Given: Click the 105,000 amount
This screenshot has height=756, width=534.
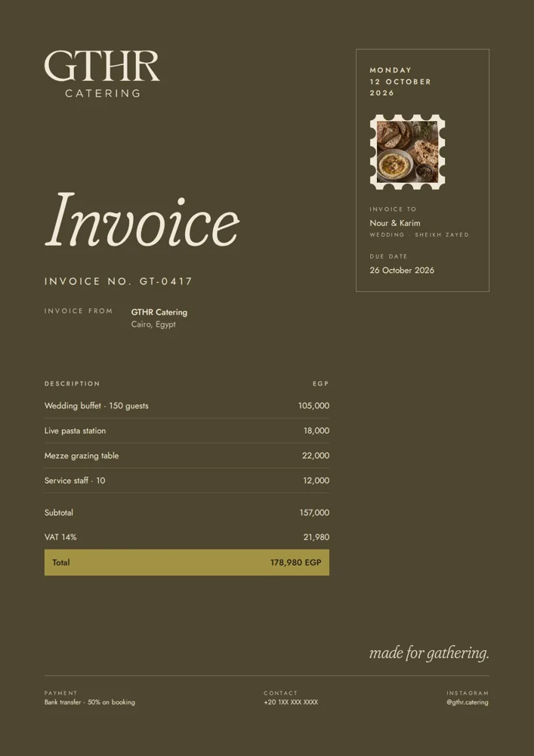Looking at the screenshot, I should (314, 406).
